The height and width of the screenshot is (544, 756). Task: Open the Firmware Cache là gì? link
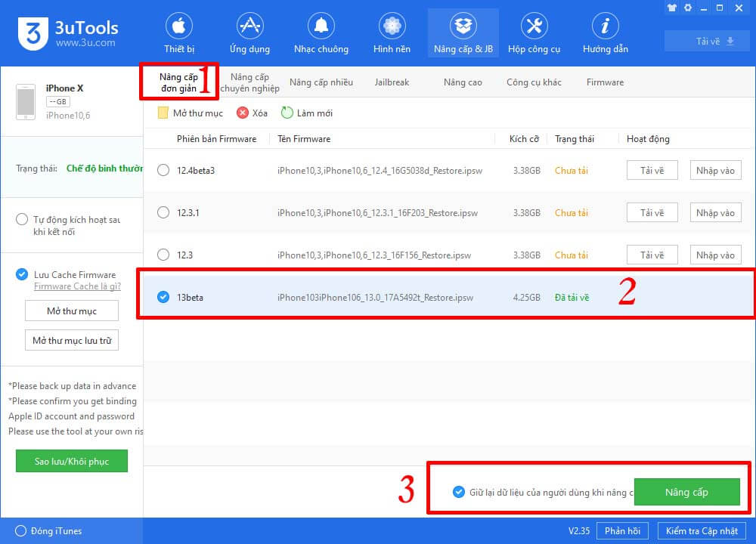click(77, 286)
